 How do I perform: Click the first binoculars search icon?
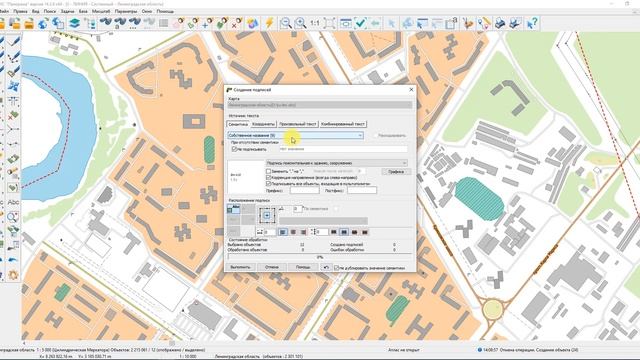pos(106,23)
